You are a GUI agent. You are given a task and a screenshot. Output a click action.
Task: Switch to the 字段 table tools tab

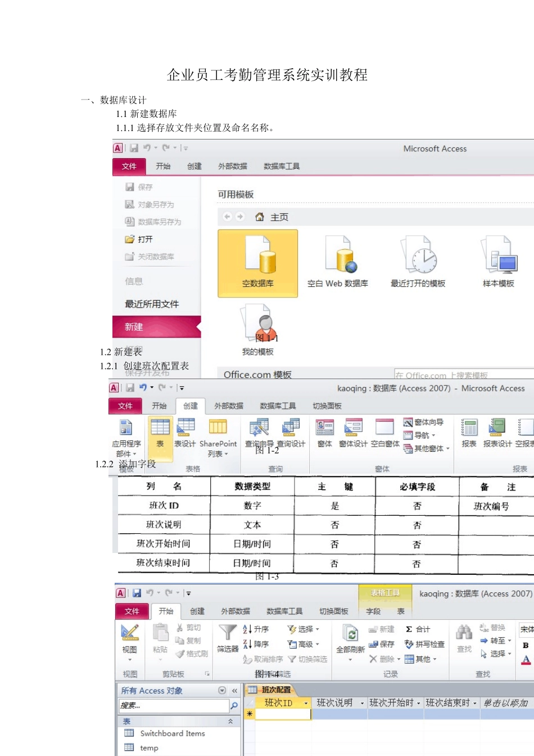click(373, 611)
